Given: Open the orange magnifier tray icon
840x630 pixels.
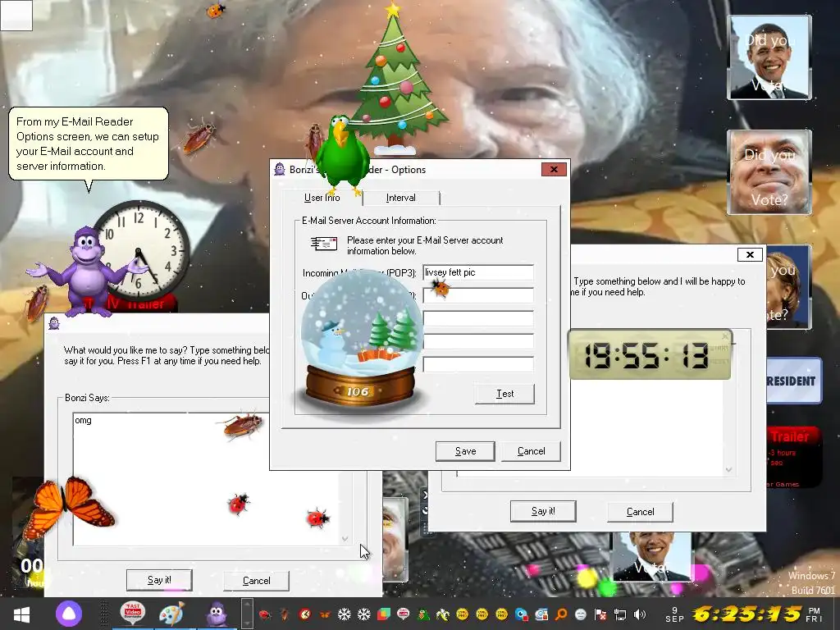Looking at the screenshot, I should tap(561, 614).
